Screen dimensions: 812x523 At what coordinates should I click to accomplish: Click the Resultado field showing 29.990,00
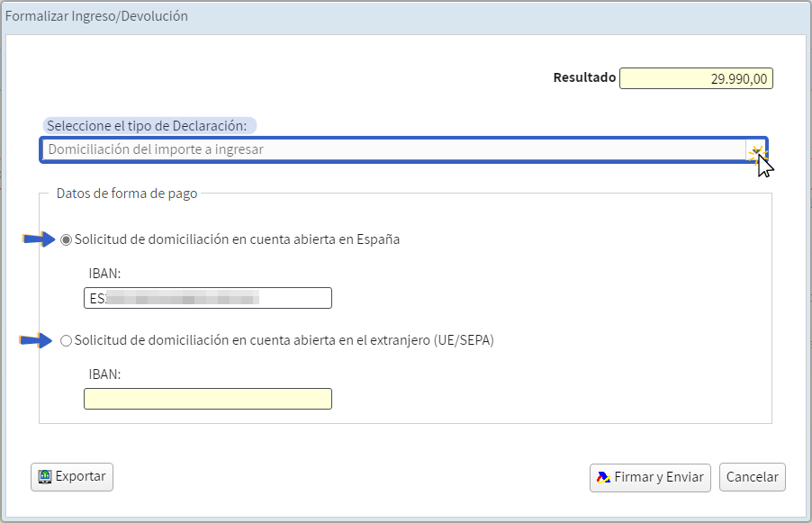[x=696, y=79]
